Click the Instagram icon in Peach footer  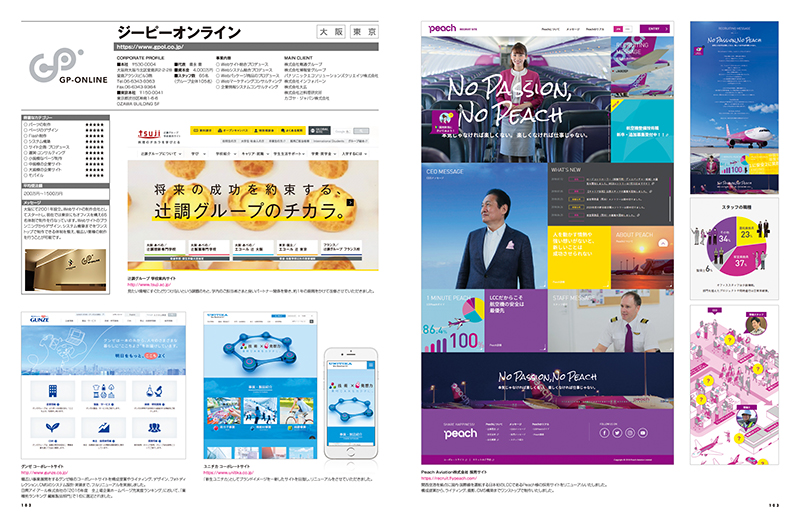[x=630, y=433]
